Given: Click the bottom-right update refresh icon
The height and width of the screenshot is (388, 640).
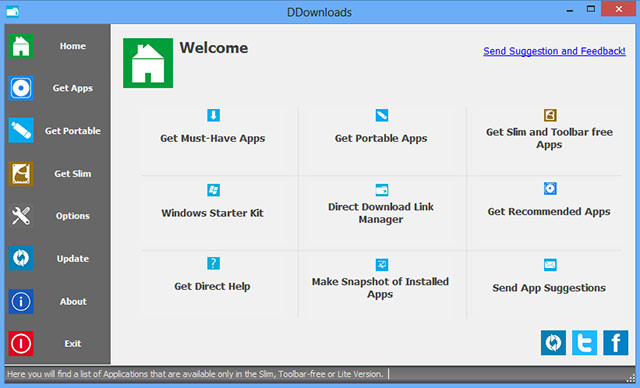Looking at the screenshot, I should (553, 343).
